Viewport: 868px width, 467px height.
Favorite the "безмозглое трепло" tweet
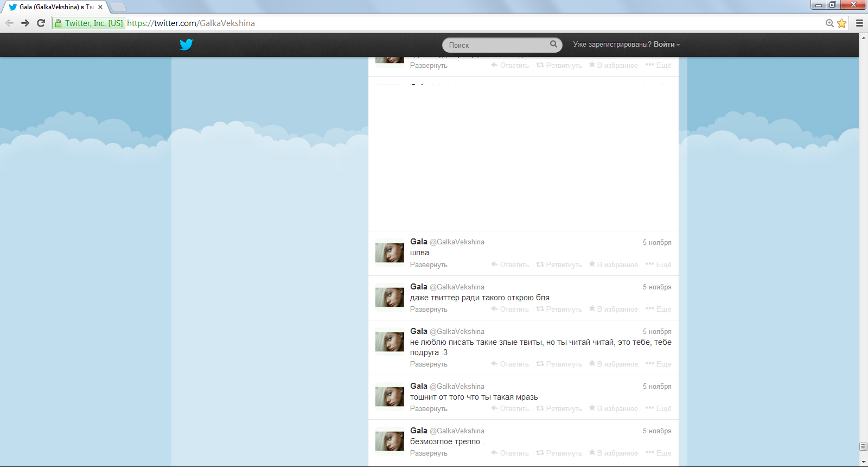614,453
